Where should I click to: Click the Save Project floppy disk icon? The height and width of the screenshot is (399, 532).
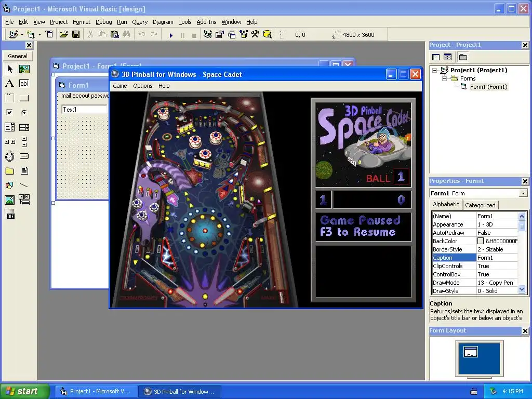pos(76,34)
